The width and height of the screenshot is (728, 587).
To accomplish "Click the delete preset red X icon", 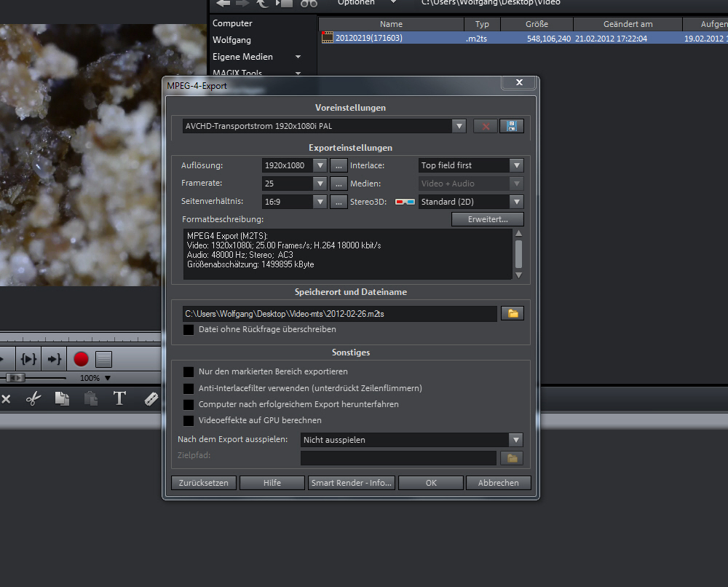I will (485, 126).
